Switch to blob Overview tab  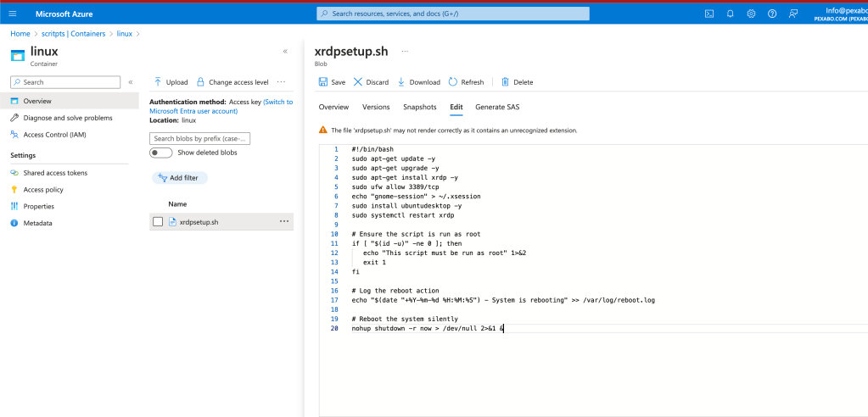point(333,107)
